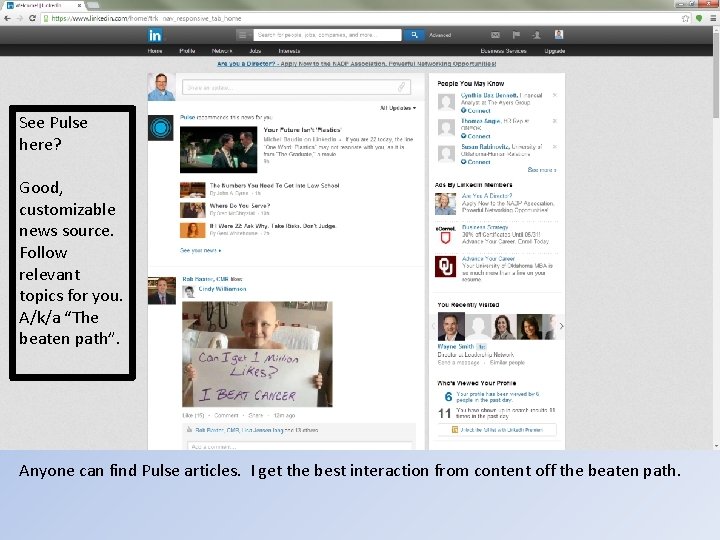Screen dimensions: 720x540
Task: Open the messages envelope icon
Action: coord(495,35)
